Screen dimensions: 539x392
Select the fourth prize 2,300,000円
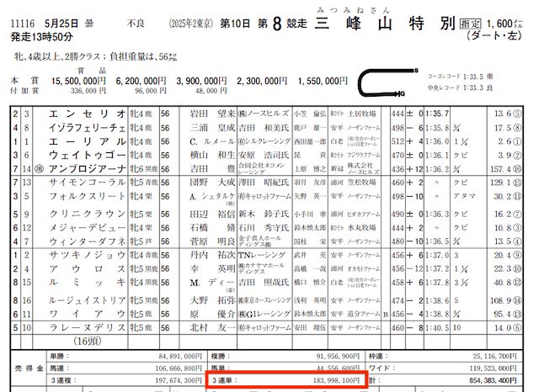click(262, 81)
